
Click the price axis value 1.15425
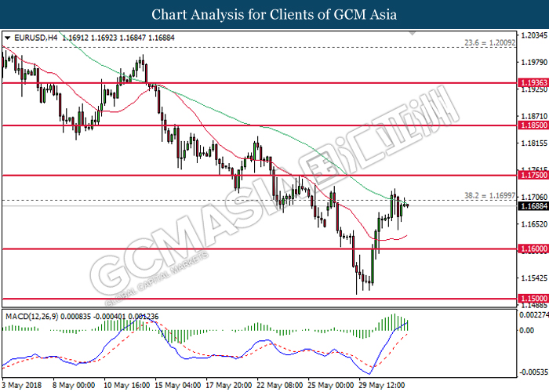click(534, 278)
